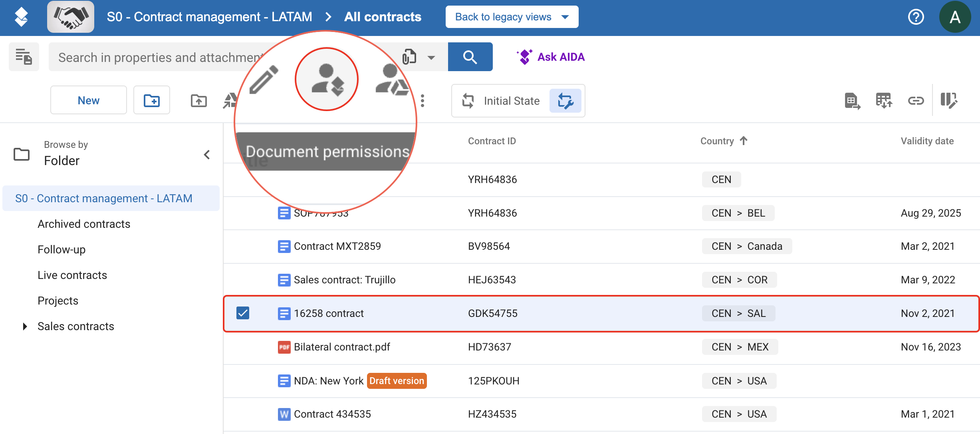Expand the Sales contracts folder tree
This screenshot has width=980, height=434.
[x=25, y=326]
